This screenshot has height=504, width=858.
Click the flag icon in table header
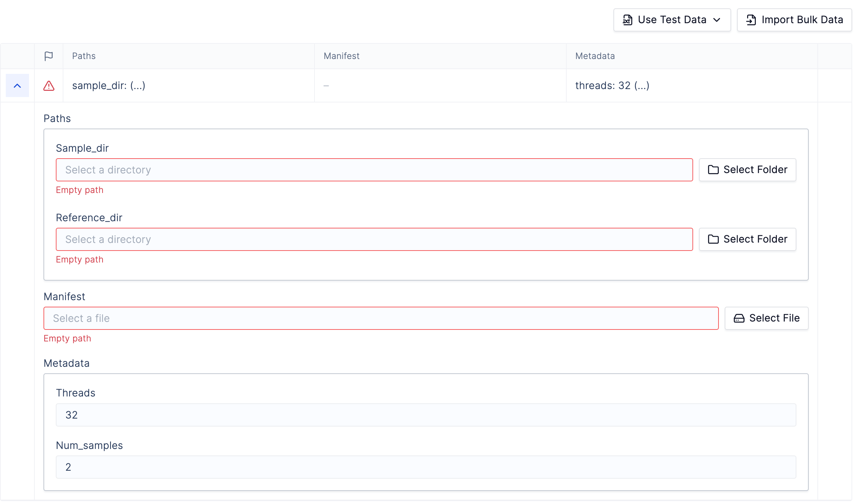(x=49, y=56)
